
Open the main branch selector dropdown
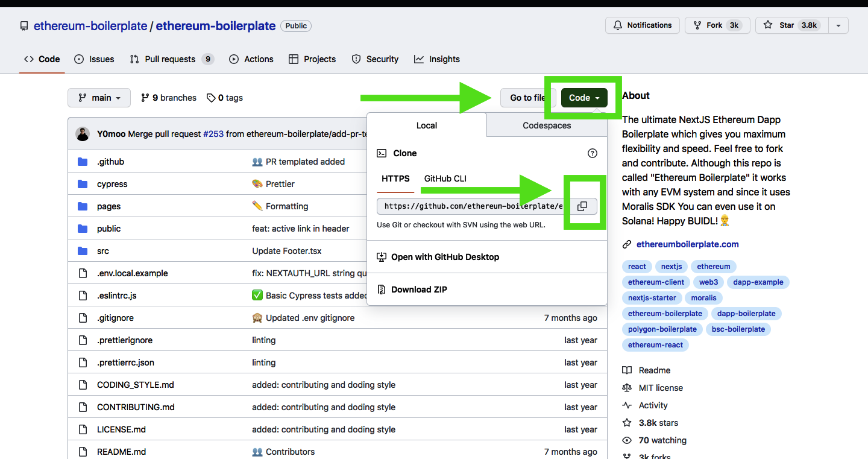(x=99, y=98)
